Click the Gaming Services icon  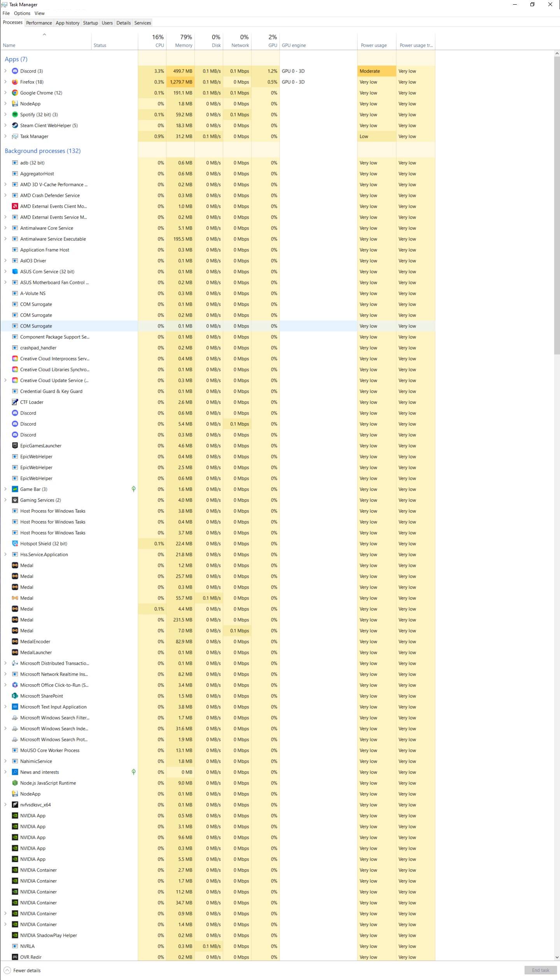15,500
